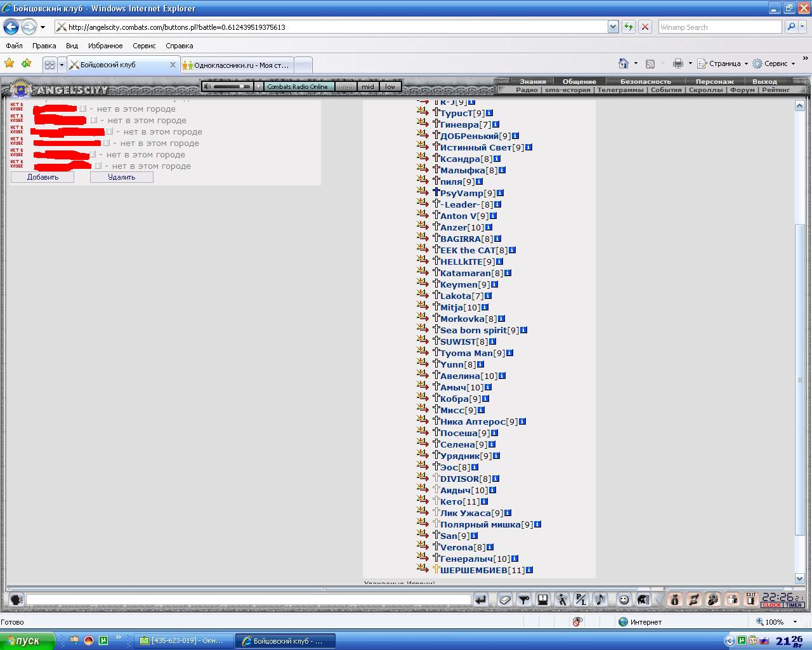Click the chat filter funnel icon

[x=524, y=599]
